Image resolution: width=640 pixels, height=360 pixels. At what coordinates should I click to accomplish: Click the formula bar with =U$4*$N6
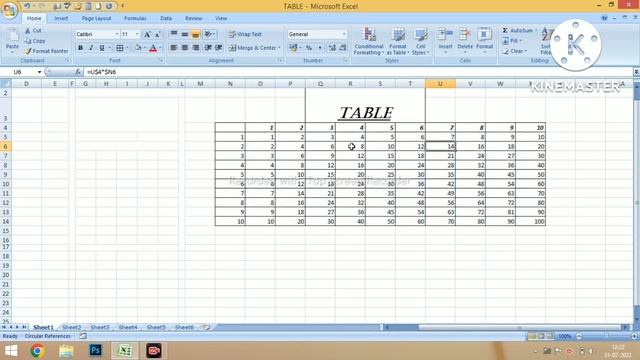[x=358, y=72]
